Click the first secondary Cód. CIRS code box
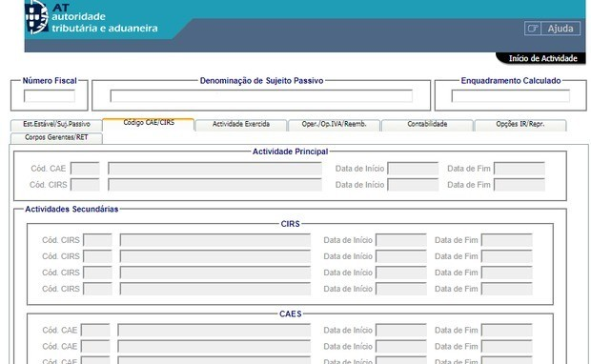 point(97,240)
